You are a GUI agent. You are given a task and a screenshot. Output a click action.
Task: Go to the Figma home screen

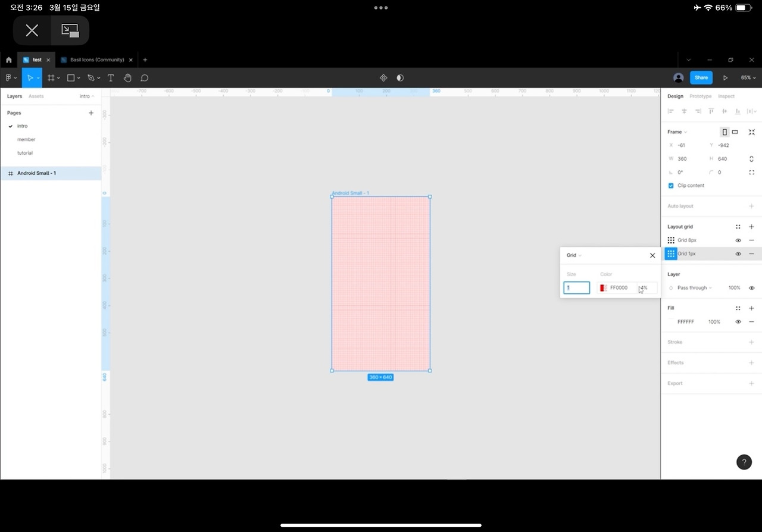[8, 60]
